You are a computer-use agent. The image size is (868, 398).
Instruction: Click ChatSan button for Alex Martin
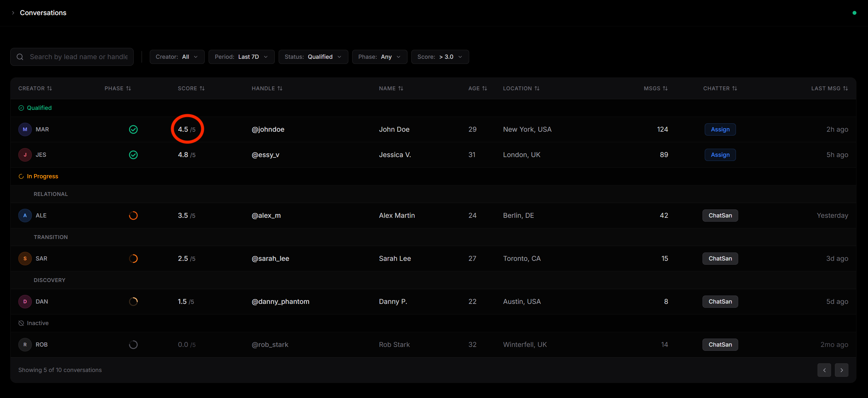720,216
